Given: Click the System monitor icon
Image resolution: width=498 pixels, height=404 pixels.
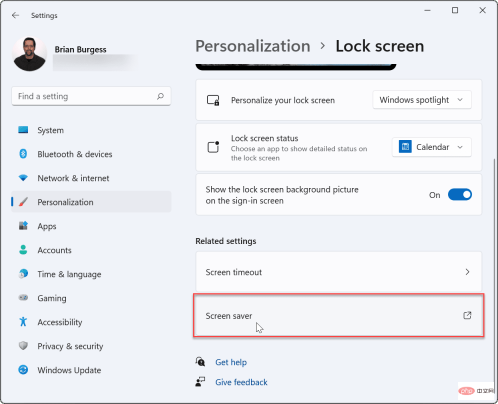Looking at the screenshot, I should tap(23, 130).
